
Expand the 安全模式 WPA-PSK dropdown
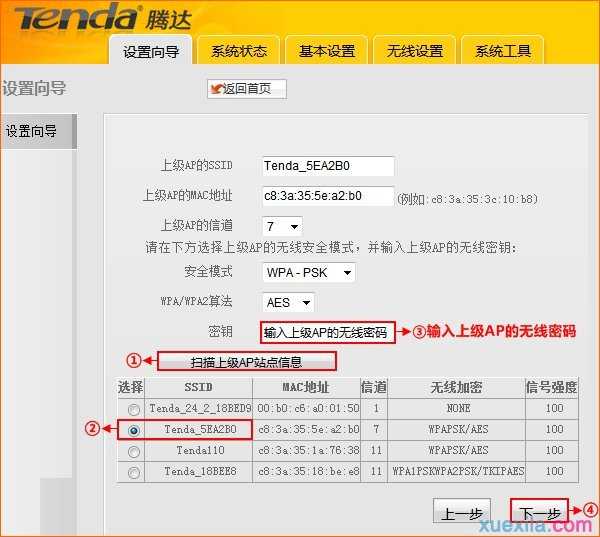[308, 272]
